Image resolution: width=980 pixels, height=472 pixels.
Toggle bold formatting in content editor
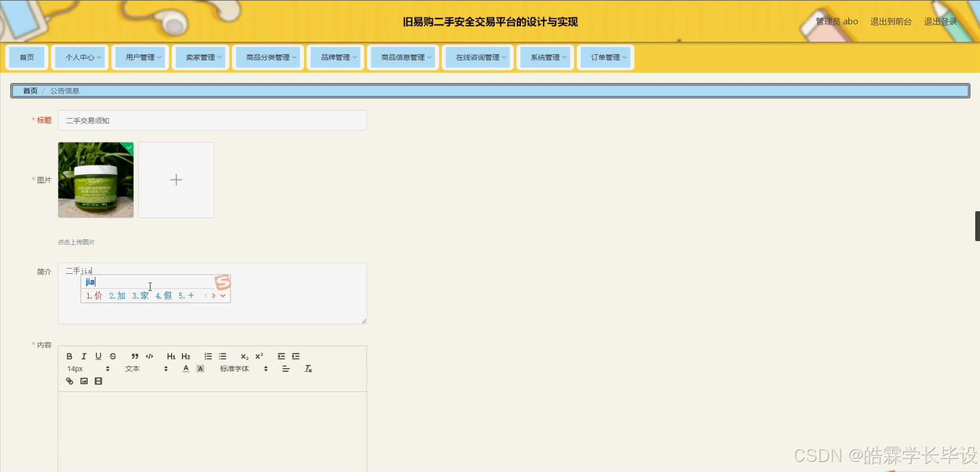[x=69, y=356]
